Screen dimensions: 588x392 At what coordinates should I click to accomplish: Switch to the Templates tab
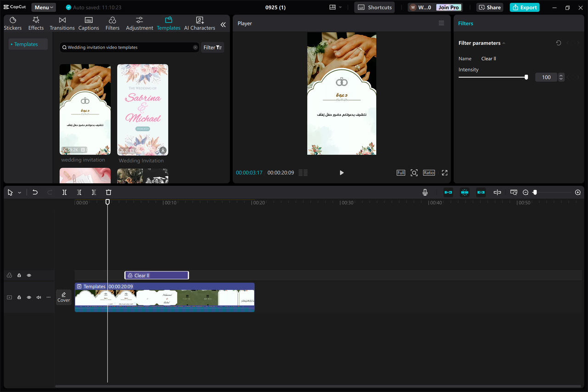point(168,23)
